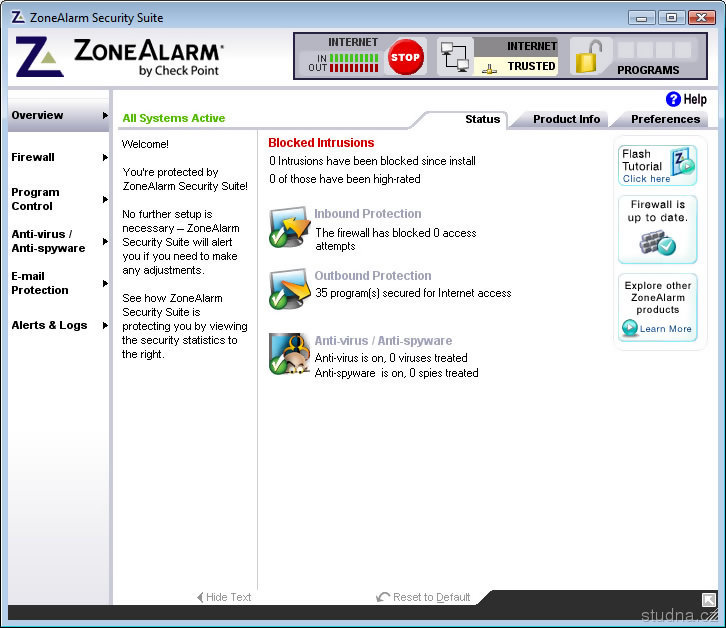Click '0 Intrusions have been blocked' text
Screen dimensions: 726x628
click(372, 161)
